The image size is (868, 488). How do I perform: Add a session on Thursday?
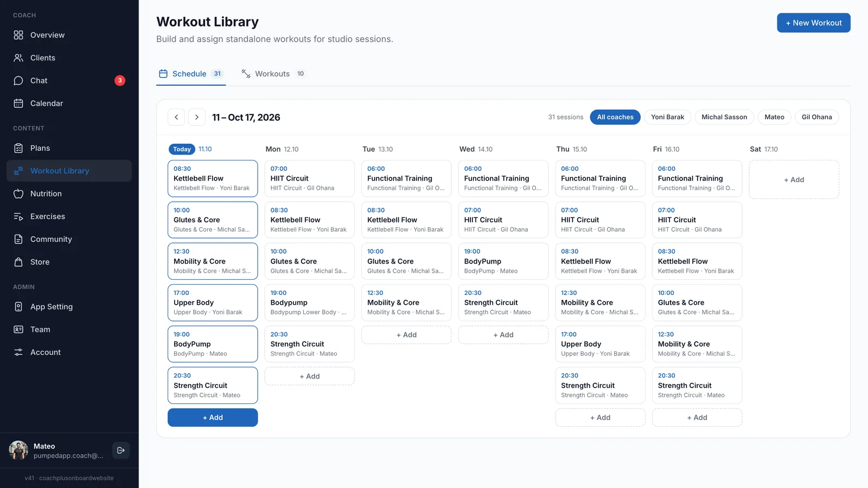(600, 418)
